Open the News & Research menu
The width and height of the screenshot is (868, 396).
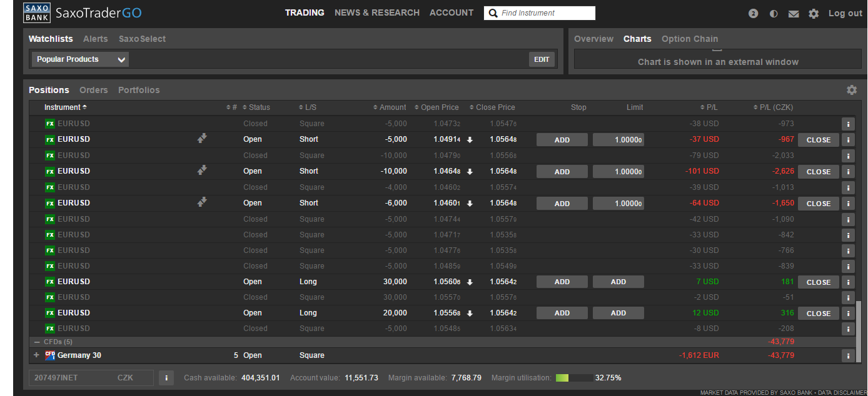[376, 12]
